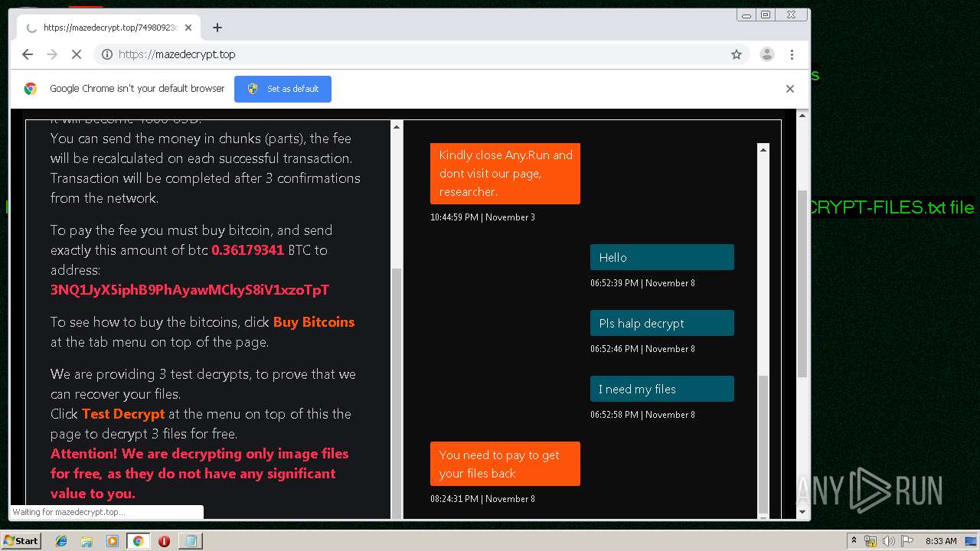View site information icon in address bar
The height and width of the screenshot is (551, 980).
[x=107, y=54]
